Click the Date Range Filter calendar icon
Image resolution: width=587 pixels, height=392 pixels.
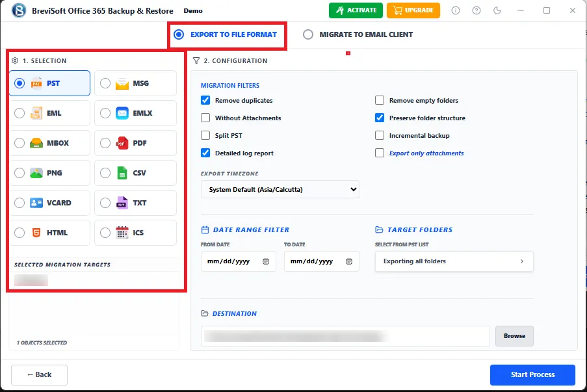coord(205,230)
